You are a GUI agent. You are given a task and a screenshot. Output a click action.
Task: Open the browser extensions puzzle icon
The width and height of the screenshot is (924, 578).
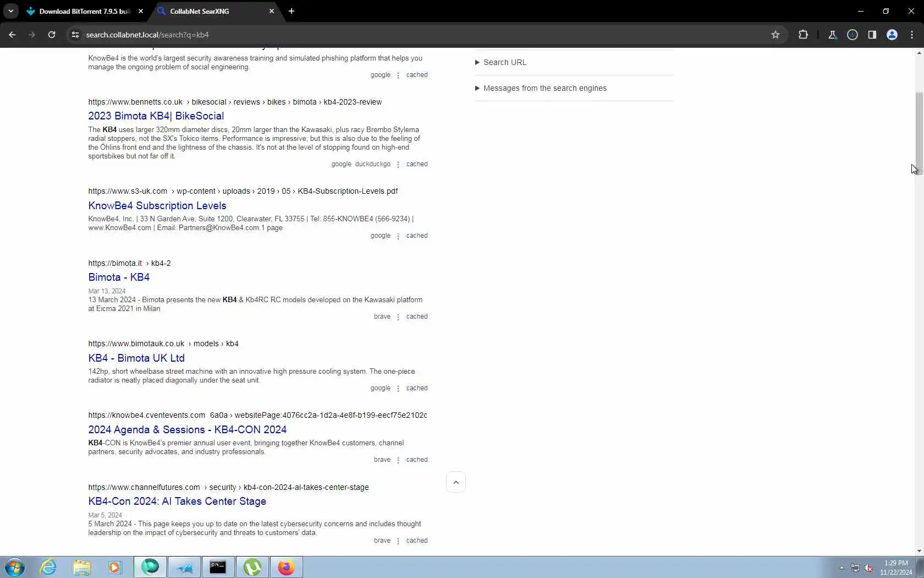(803, 35)
